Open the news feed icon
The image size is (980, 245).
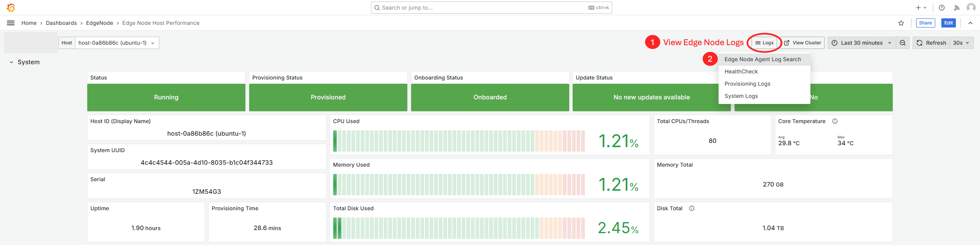(x=957, y=8)
